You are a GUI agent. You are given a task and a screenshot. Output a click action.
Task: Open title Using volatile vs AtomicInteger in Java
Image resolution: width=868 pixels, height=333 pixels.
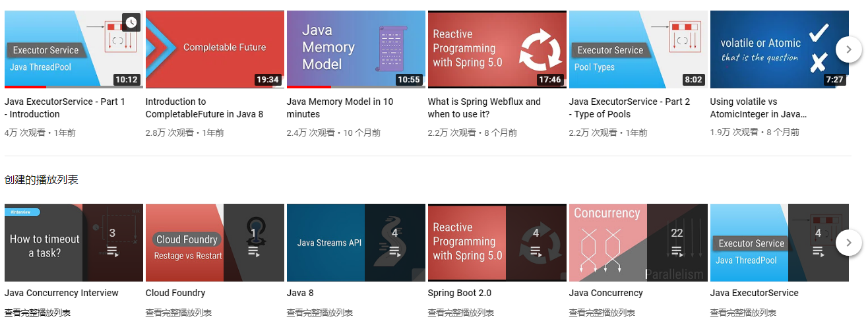pyautogui.click(x=759, y=107)
